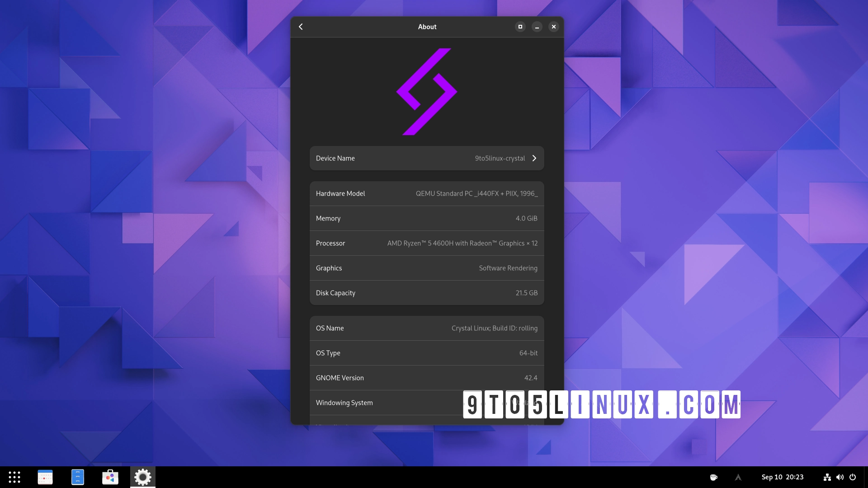868x488 pixels.
Task: Expand the Device Name row chevron
Action: click(x=534, y=158)
